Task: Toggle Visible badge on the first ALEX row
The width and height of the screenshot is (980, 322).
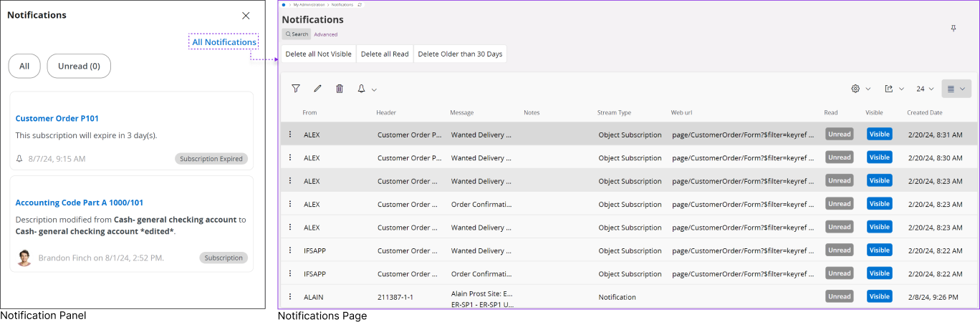Action: [x=879, y=134]
